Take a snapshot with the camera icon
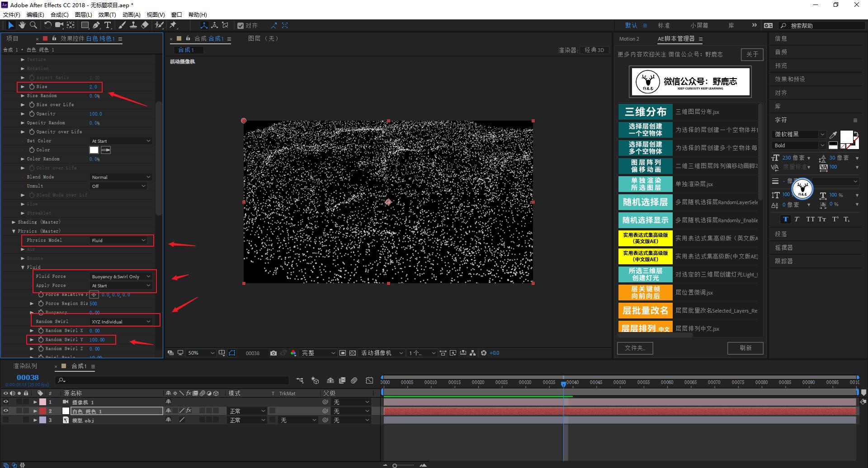The image size is (868, 468). tap(273, 353)
